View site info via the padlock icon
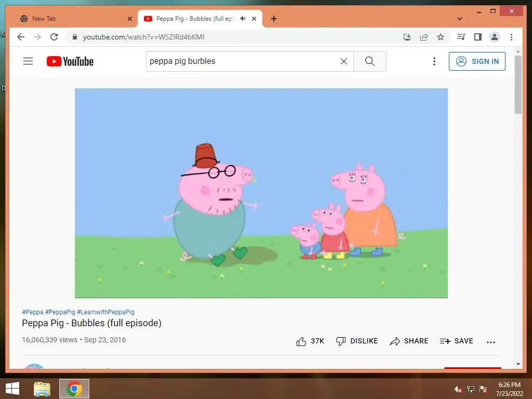Viewport: 532px width, 399px height. 75,37
